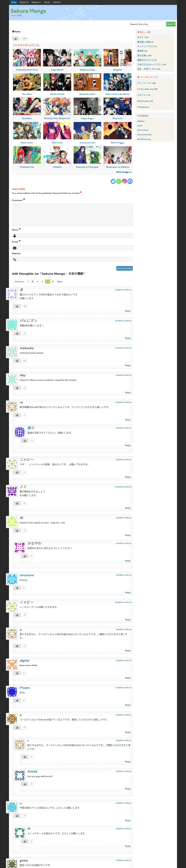Open the Register link under Members

point(141,121)
